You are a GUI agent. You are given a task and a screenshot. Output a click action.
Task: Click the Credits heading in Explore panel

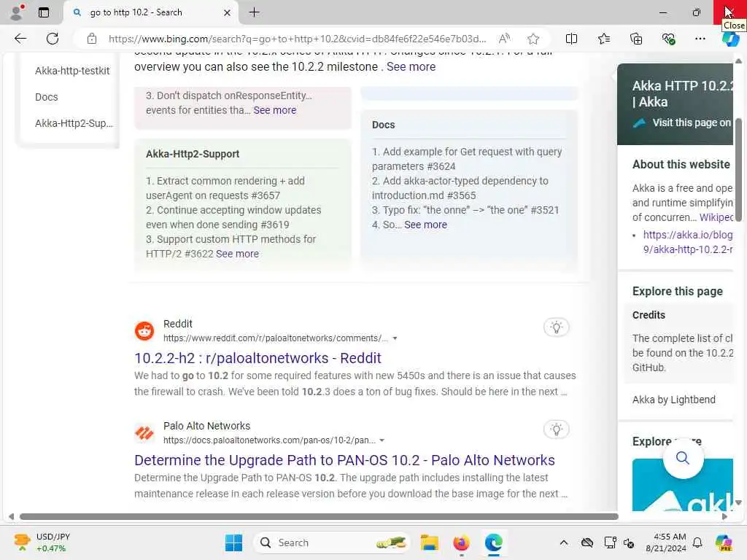tap(649, 315)
